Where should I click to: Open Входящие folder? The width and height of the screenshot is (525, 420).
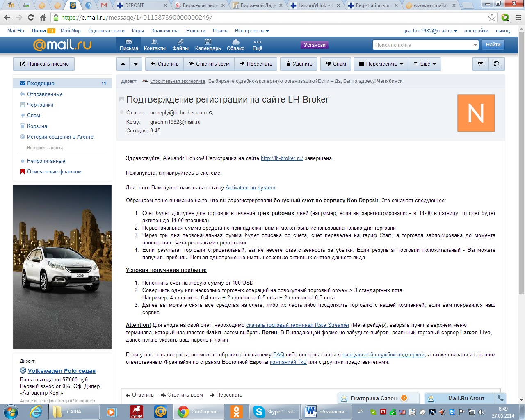[62, 83]
